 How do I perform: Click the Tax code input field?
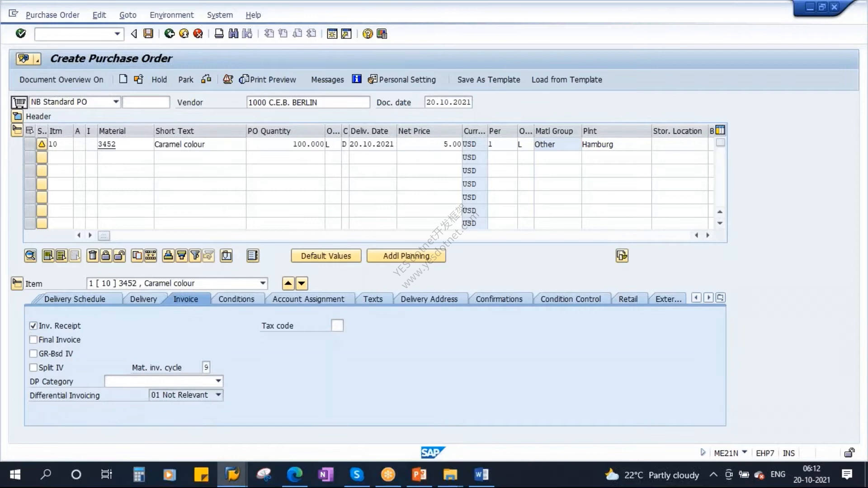(337, 325)
